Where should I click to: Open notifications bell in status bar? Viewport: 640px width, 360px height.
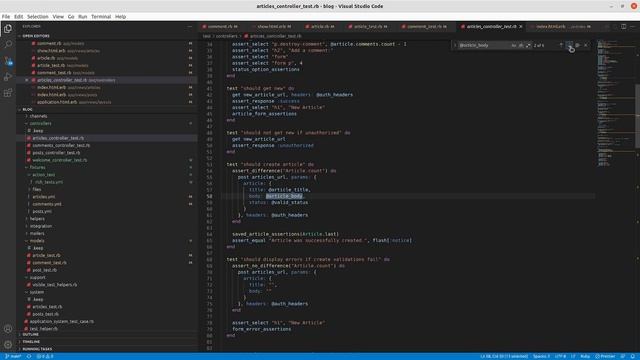pyautogui.click(x=633, y=356)
